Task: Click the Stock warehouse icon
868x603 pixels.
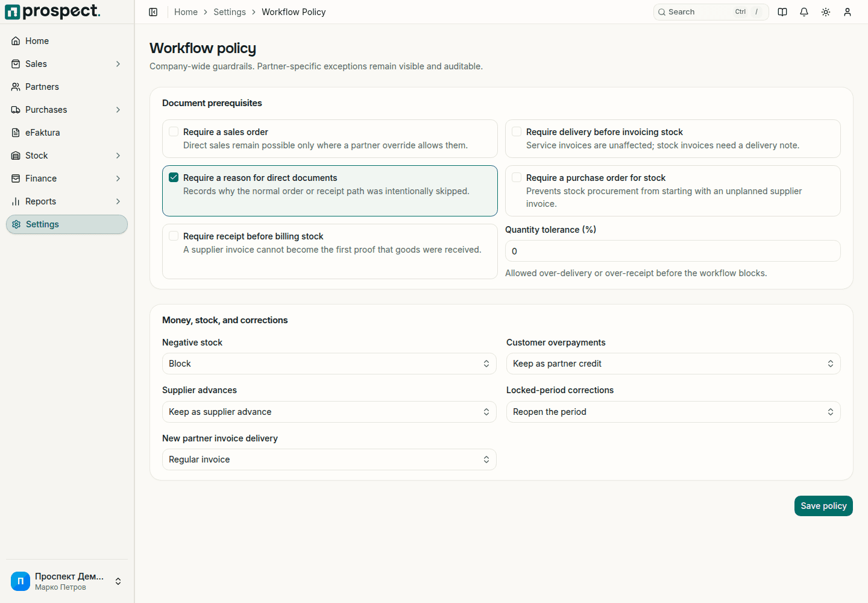Action: [x=16, y=156]
